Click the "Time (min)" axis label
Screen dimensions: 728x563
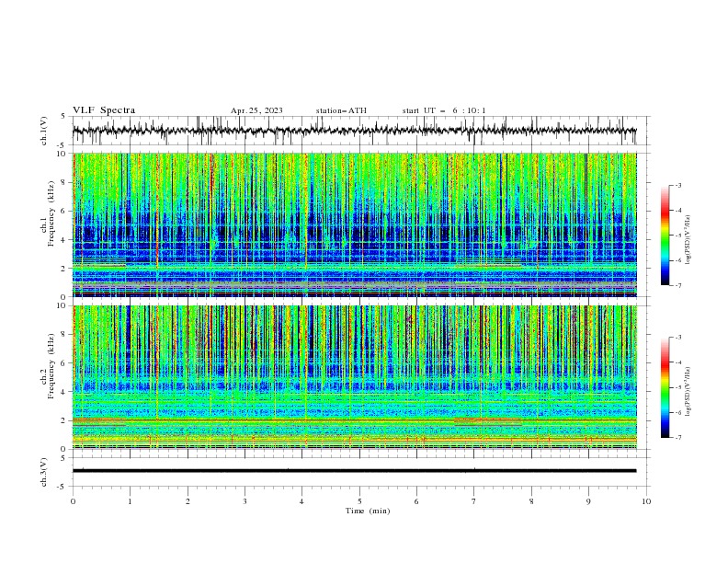[x=368, y=511]
